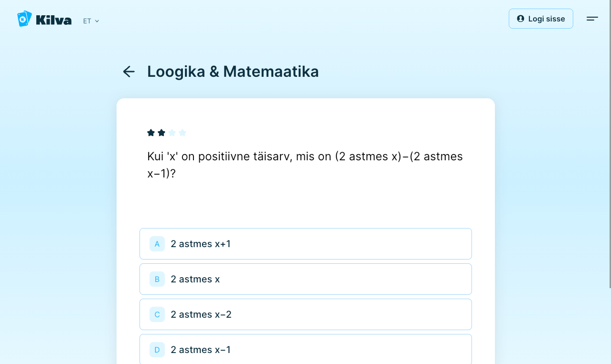Select answer C: 2 astmes x−2
The width and height of the screenshot is (611, 364).
click(x=306, y=314)
